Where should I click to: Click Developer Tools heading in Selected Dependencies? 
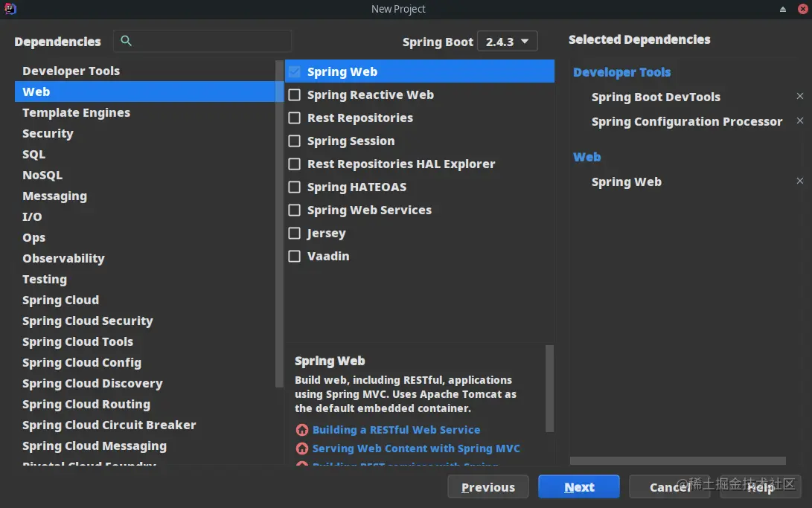coord(622,72)
